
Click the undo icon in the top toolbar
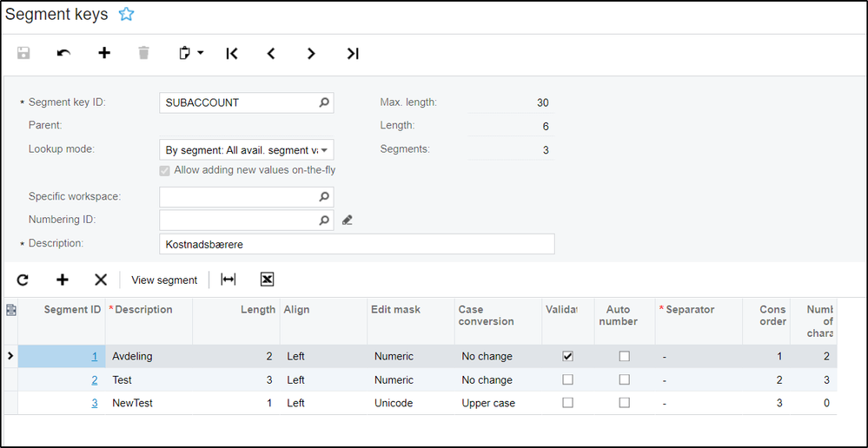tap(63, 54)
